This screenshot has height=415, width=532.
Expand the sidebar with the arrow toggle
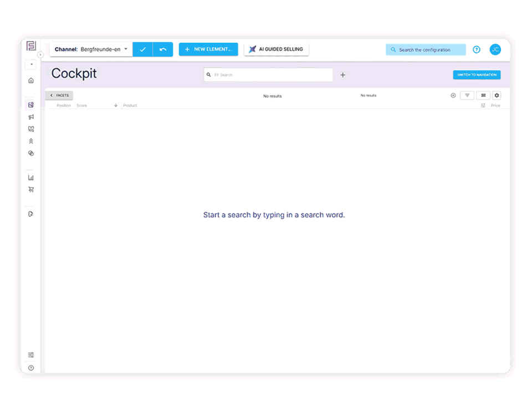(x=40, y=55)
